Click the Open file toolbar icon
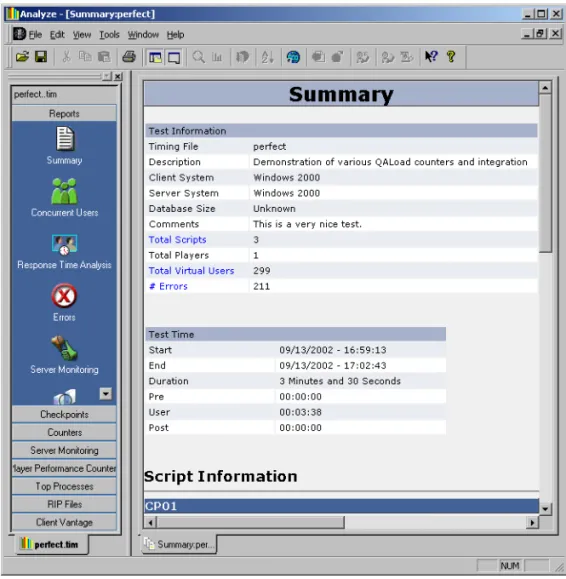The height and width of the screenshot is (579, 566). tap(22, 57)
